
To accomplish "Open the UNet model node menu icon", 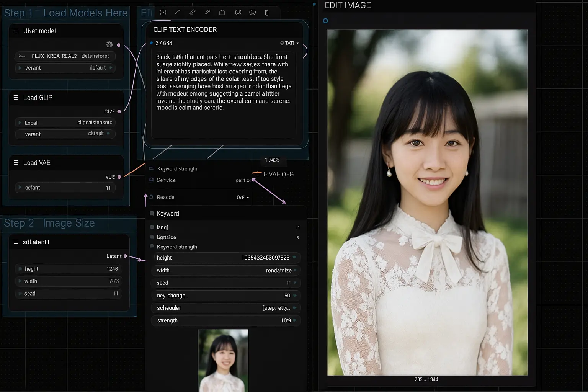I will pos(16,31).
